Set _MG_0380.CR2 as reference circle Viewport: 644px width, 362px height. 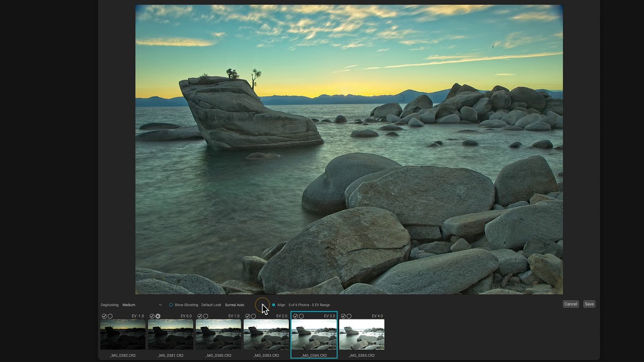pyautogui.click(x=206, y=316)
